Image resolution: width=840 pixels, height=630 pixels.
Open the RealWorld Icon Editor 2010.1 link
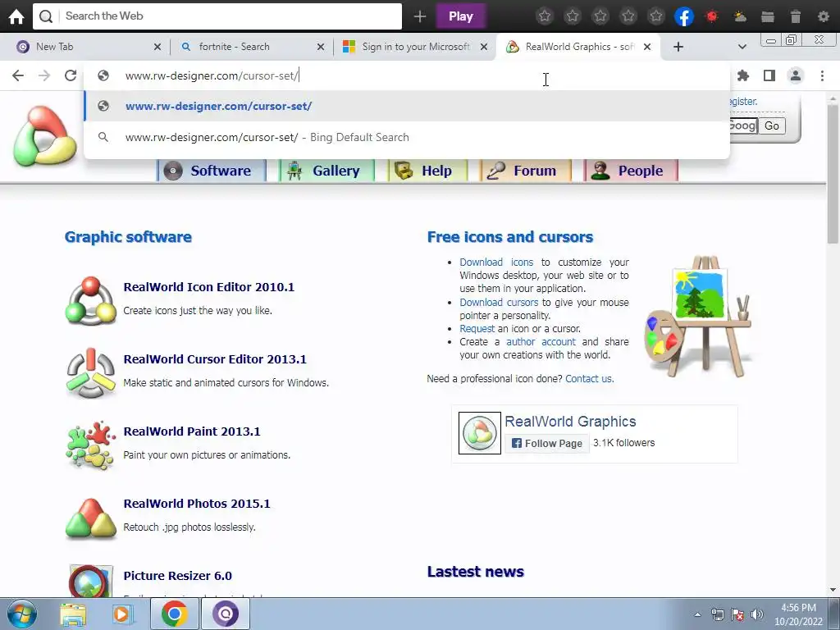[x=209, y=287]
